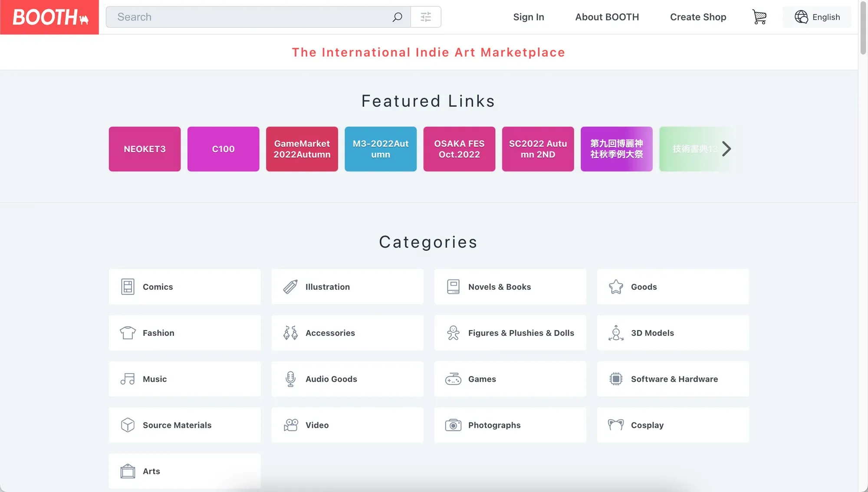Browse the Photographs category label
The height and width of the screenshot is (492, 868).
pos(494,425)
